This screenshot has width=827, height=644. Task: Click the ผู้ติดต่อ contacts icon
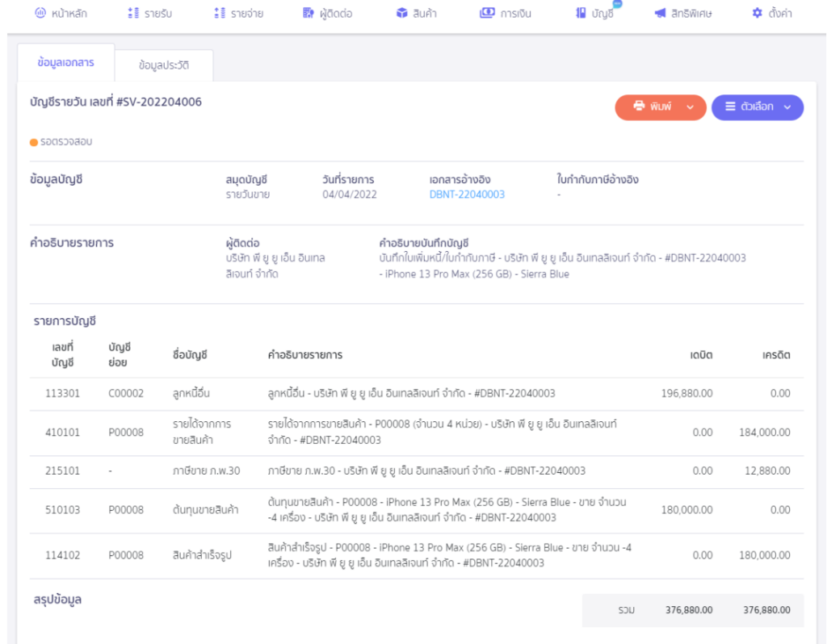point(309,13)
